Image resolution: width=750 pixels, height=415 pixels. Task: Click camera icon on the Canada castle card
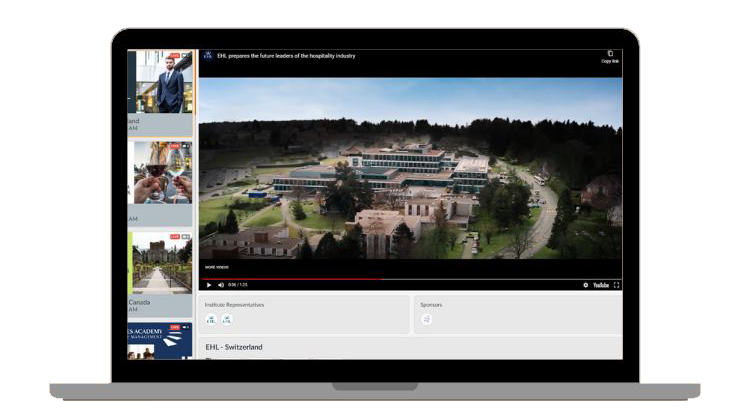coord(186,237)
